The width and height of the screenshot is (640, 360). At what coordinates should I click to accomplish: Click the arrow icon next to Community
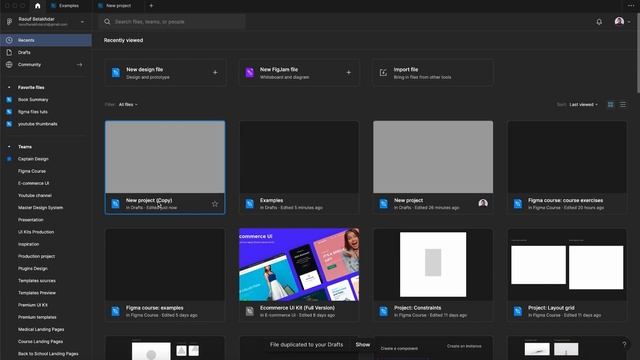(79, 64)
